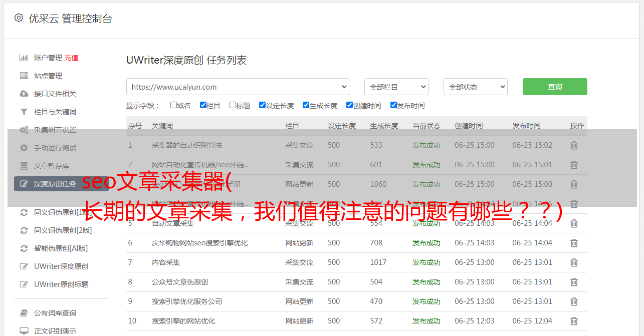Viewport: 644px width, 336px height.
Task: Open the site URL dropdown
Action: coord(238,87)
